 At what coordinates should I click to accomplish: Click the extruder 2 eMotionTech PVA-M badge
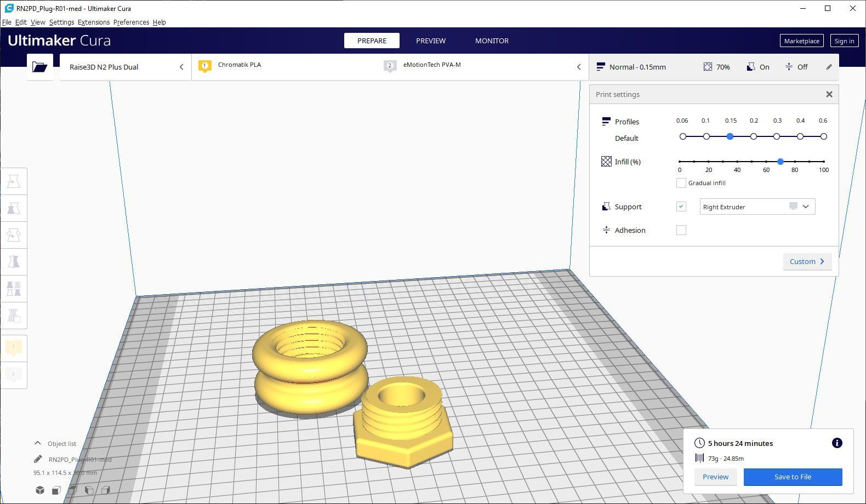390,66
